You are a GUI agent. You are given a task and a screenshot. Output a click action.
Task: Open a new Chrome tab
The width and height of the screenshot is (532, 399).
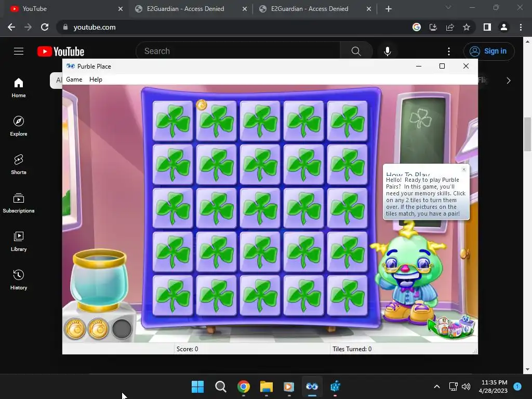[x=389, y=9]
